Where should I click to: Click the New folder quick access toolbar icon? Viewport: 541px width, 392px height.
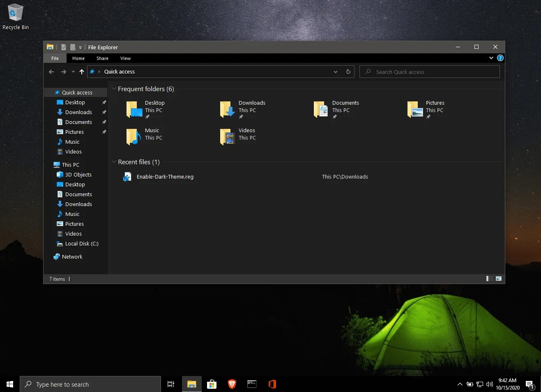[73, 47]
